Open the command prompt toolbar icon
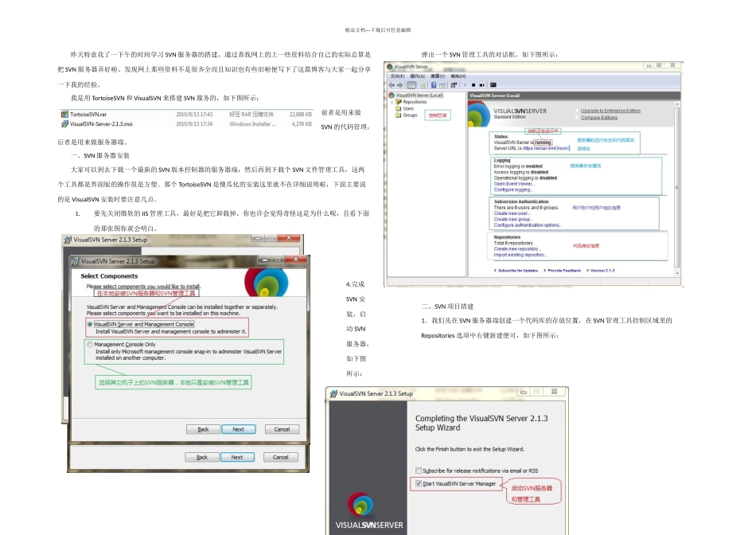Viewport: 756px width, 535px height. point(493,85)
